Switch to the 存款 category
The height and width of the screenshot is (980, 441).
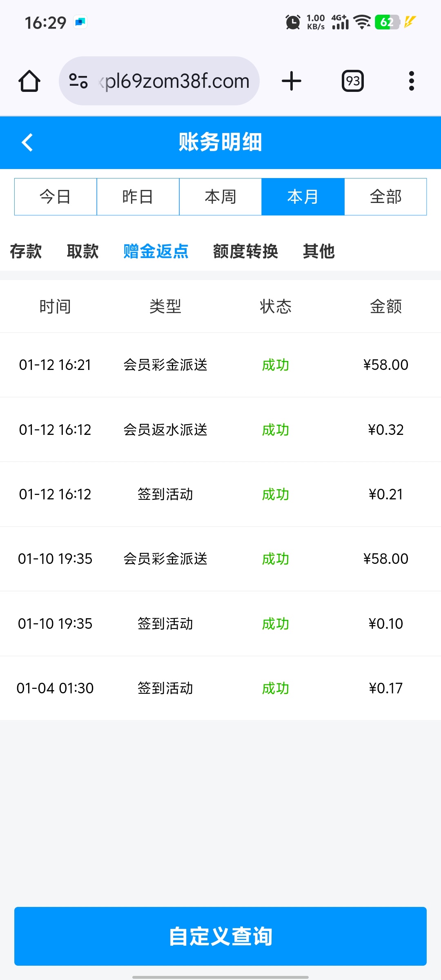26,251
